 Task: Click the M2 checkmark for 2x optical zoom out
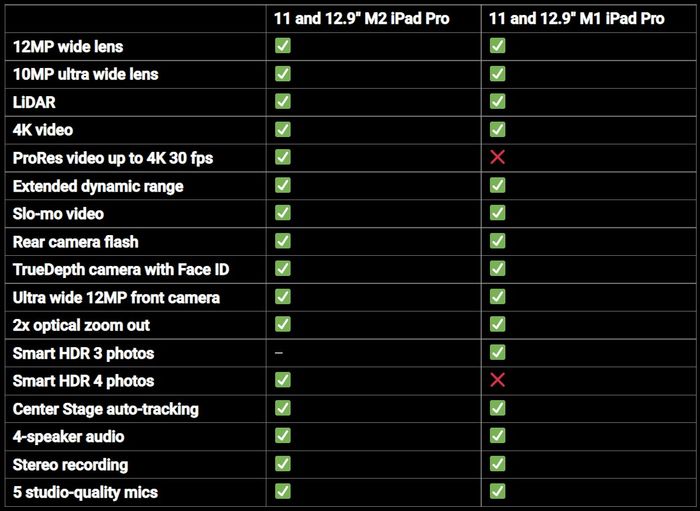283,324
